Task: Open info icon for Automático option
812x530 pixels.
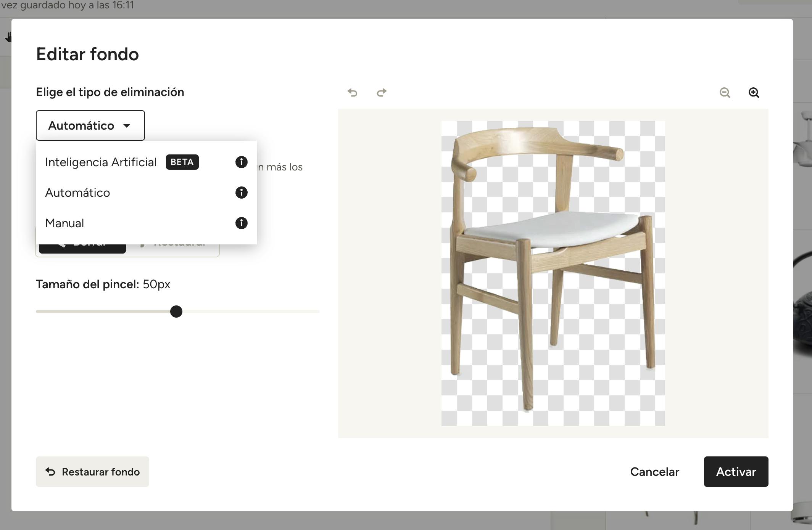Action: coord(241,193)
